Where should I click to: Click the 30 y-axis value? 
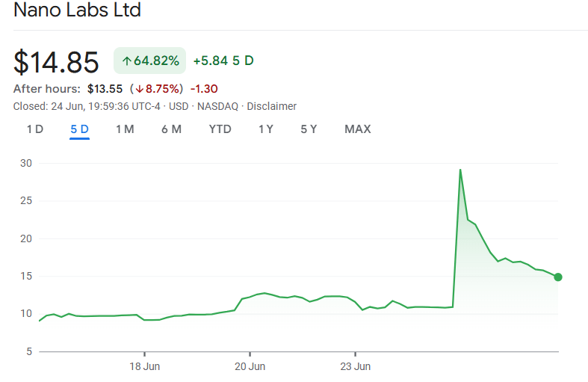pyautogui.click(x=26, y=163)
